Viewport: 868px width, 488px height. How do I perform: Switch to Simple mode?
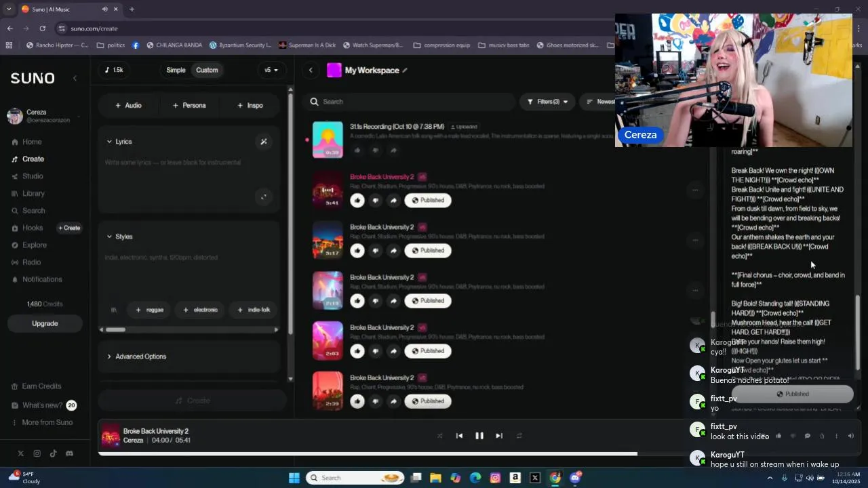[176, 70]
